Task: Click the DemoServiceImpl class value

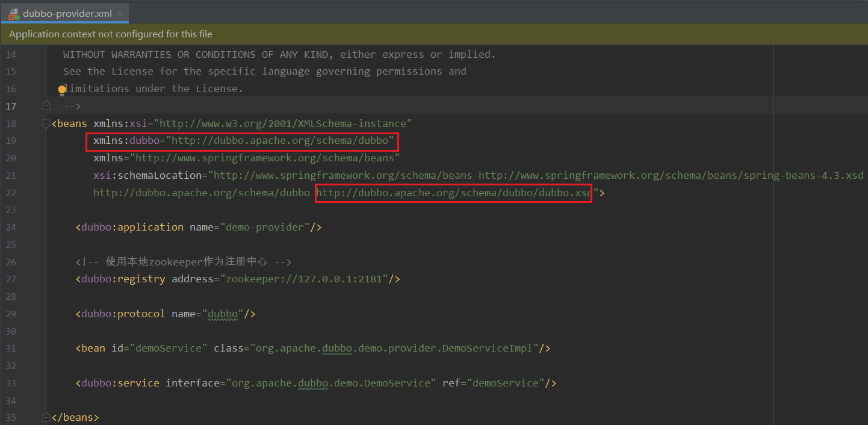Action: tap(394, 349)
